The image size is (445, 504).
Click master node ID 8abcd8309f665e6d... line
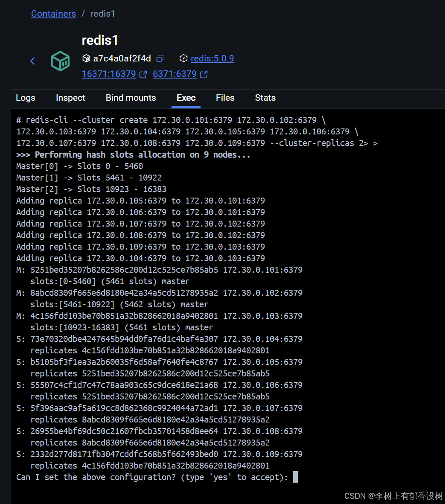click(x=160, y=293)
